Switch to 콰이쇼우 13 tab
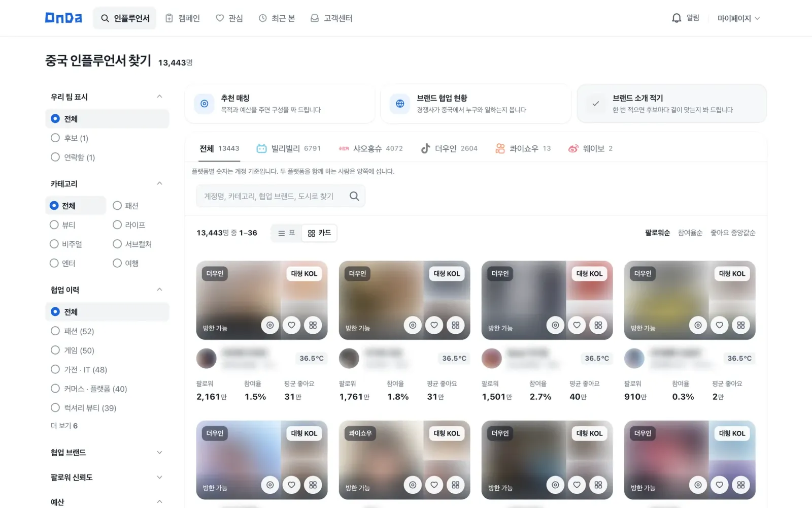 [523, 148]
